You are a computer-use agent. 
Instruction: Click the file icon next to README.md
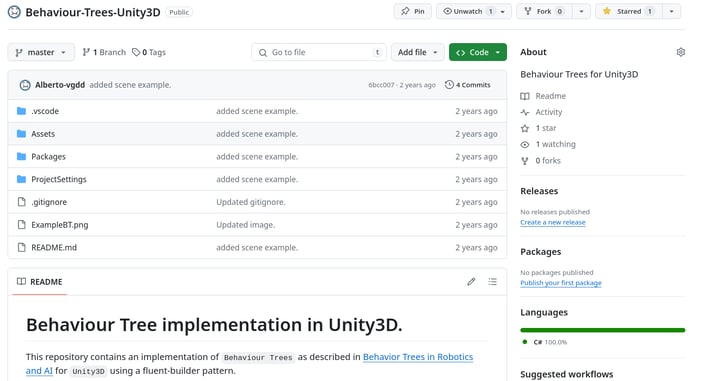[21, 247]
